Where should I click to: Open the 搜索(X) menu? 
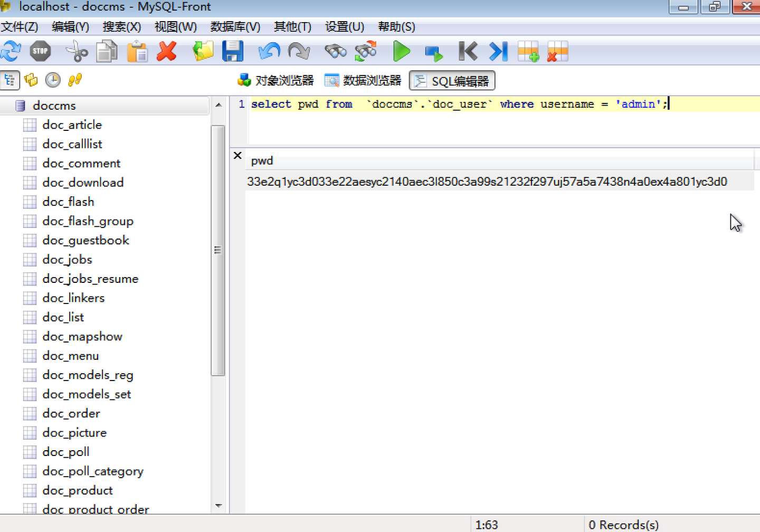click(x=122, y=26)
